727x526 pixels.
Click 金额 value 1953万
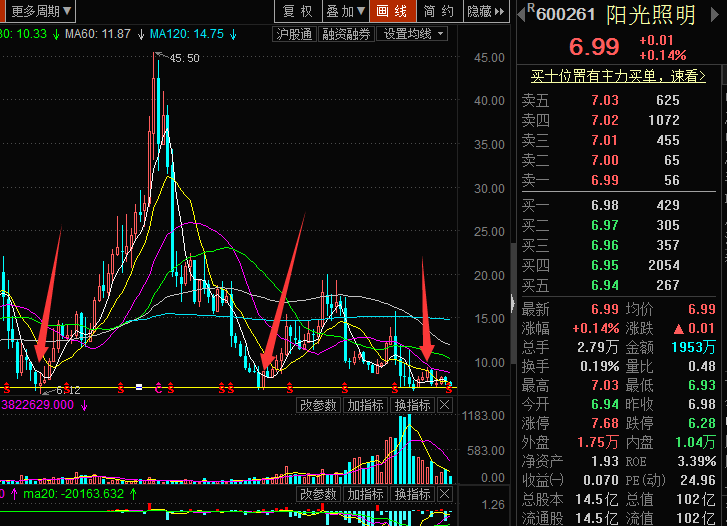(x=693, y=347)
